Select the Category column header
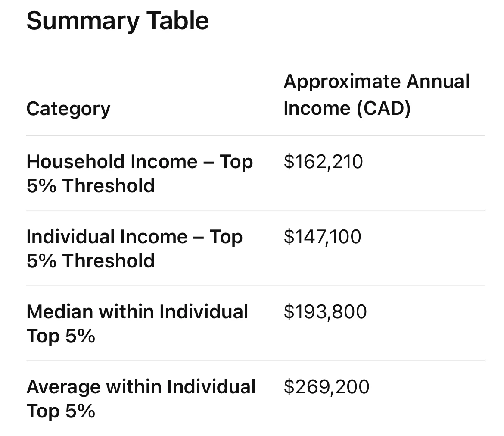 pos(68,108)
